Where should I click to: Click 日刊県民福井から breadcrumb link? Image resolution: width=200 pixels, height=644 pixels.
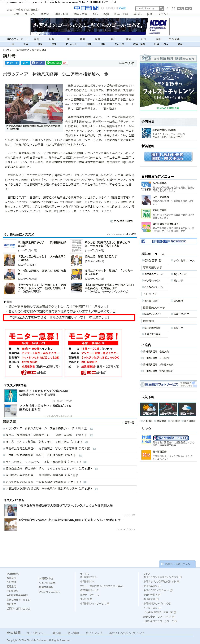coord(20,50)
